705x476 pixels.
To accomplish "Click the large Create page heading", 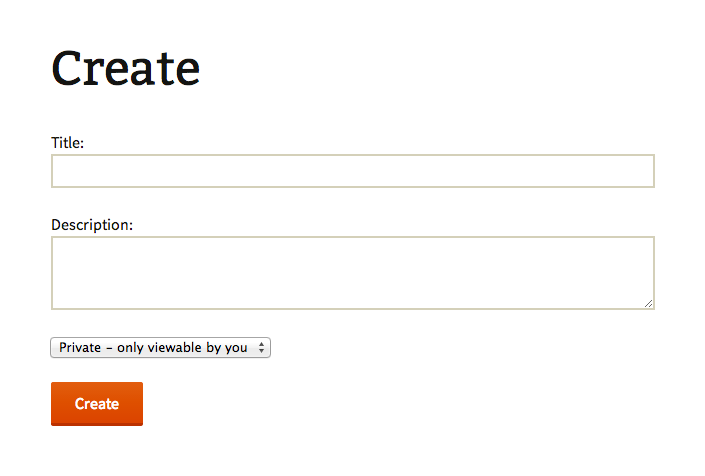I will [x=126, y=68].
